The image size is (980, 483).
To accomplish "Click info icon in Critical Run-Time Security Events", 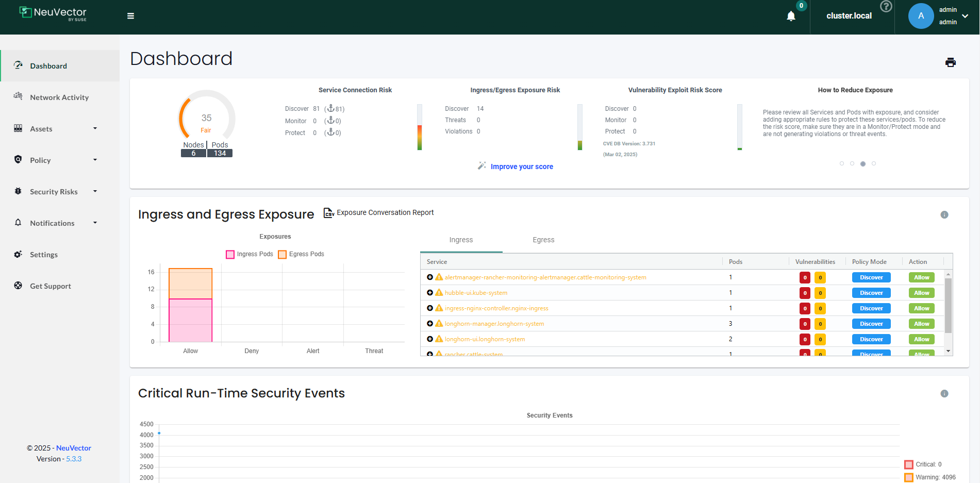I will 944,393.
